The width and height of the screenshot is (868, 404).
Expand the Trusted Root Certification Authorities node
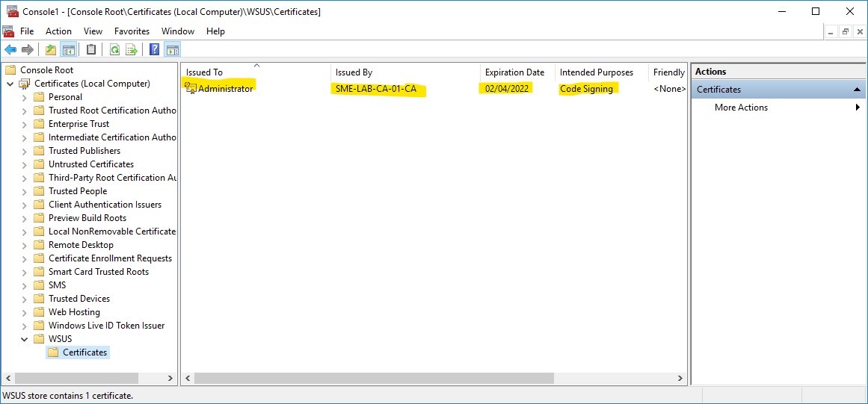pos(25,111)
